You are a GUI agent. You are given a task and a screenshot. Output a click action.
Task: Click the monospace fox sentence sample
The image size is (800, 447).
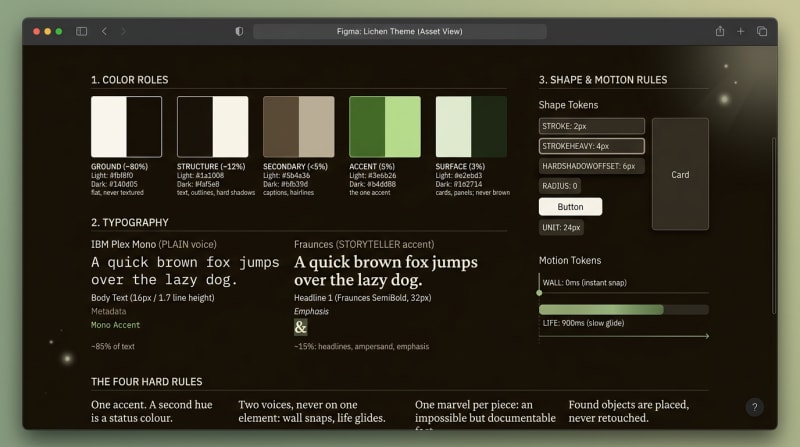tap(185, 271)
